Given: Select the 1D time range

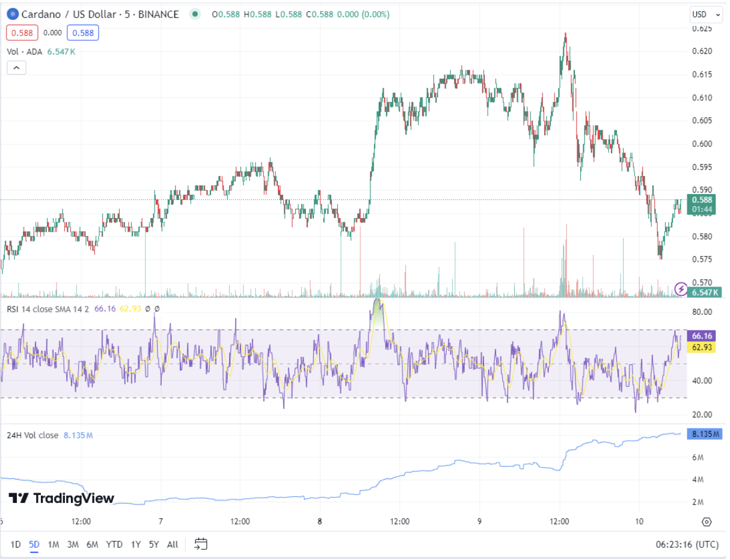Looking at the screenshot, I should click(16, 544).
